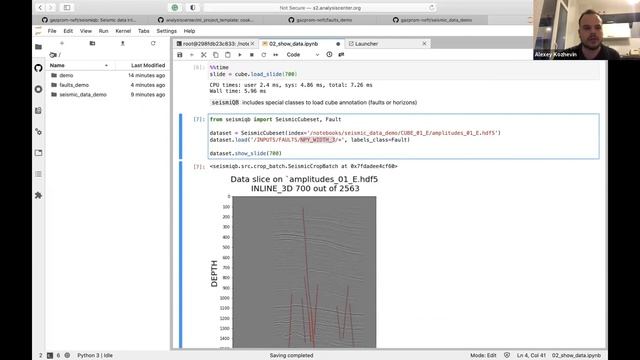640x360 pixels.
Task: Open the Tabs menu
Action: tap(144, 31)
